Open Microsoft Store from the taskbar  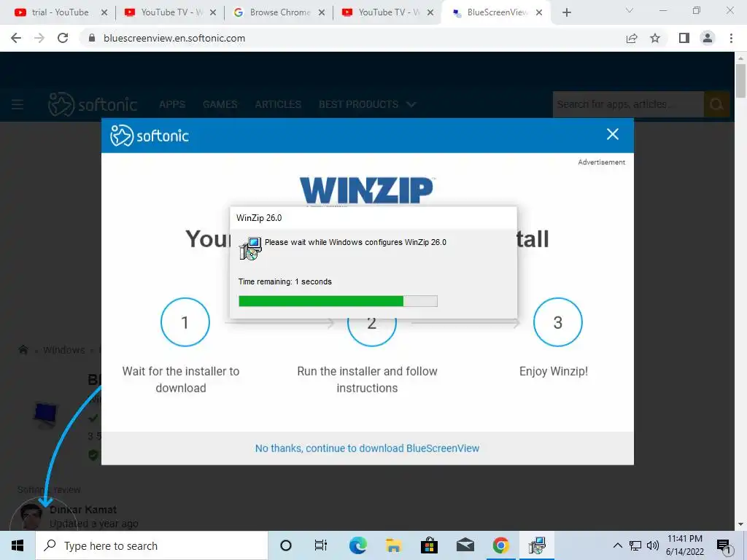[x=429, y=545]
